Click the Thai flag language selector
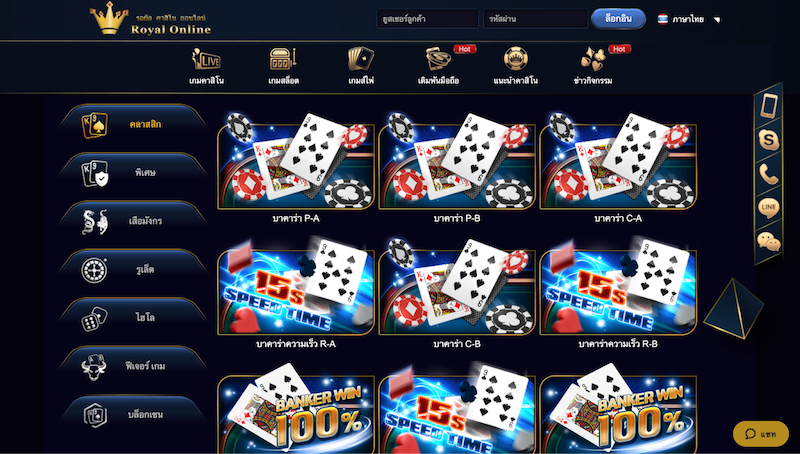 click(662, 19)
